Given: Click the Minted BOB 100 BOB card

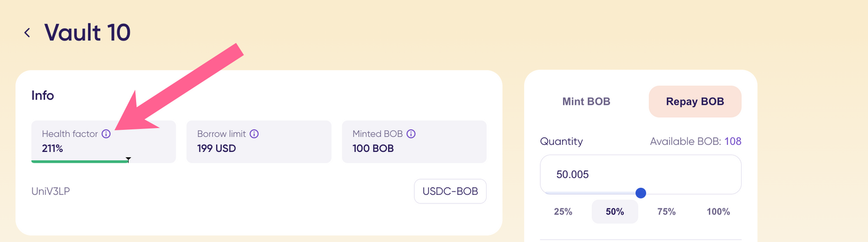Looking at the screenshot, I should click(x=414, y=142).
